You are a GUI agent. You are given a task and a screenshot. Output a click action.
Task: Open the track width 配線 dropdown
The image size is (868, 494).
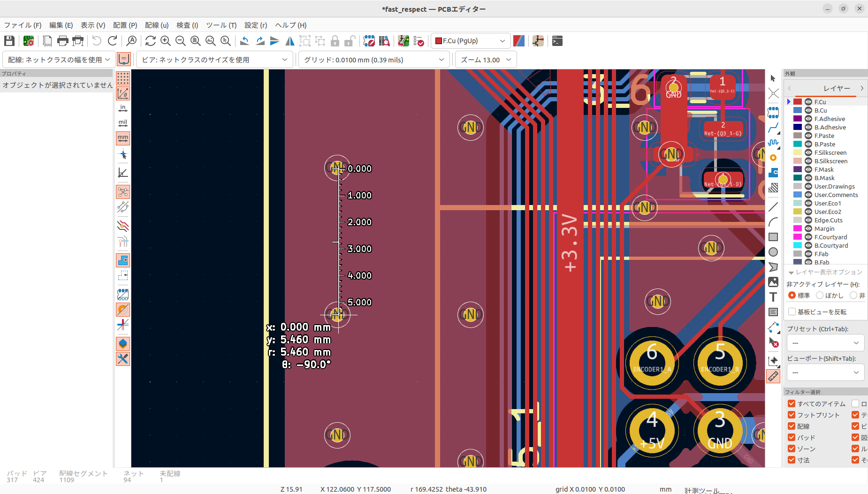click(59, 60)
